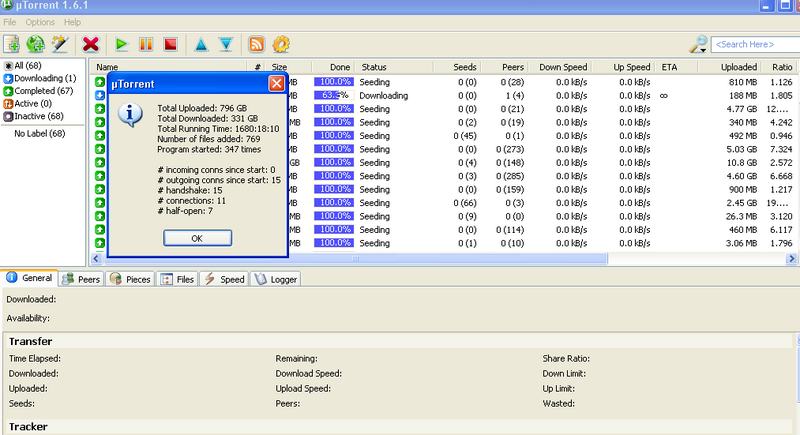Open Preferences gear icon
Viewport: 800px width, 435px height.
coord(281,44)
